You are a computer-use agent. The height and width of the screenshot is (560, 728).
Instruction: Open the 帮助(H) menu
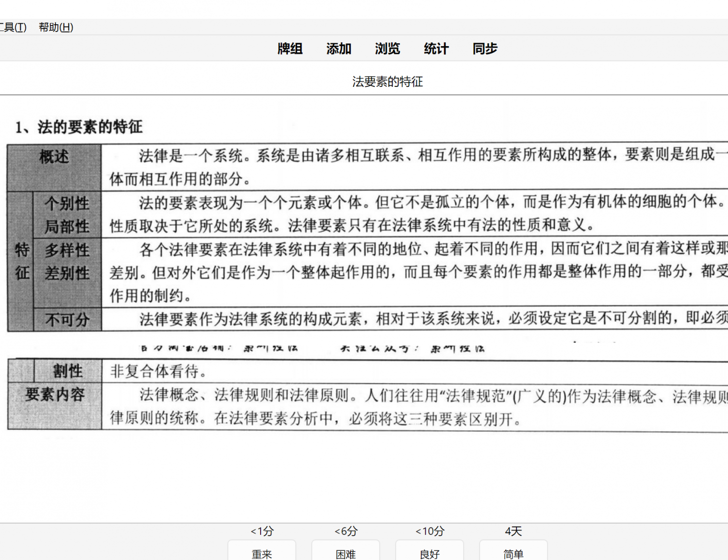(56, 27)
